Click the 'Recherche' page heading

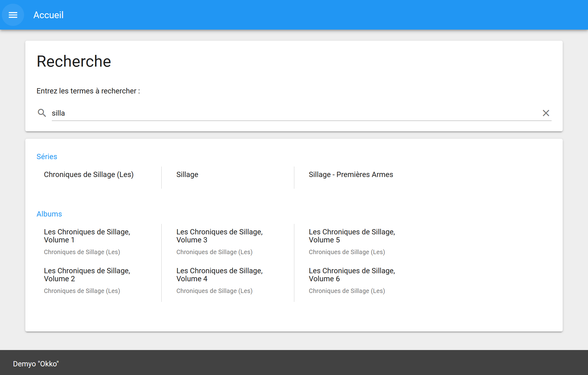(74, 61)
